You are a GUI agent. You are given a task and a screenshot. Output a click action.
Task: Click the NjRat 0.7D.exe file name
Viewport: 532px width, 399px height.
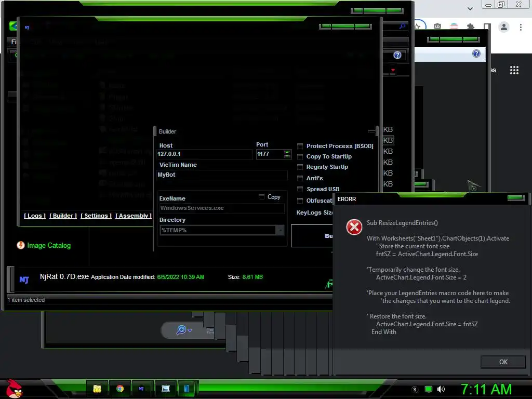[64, 276]
